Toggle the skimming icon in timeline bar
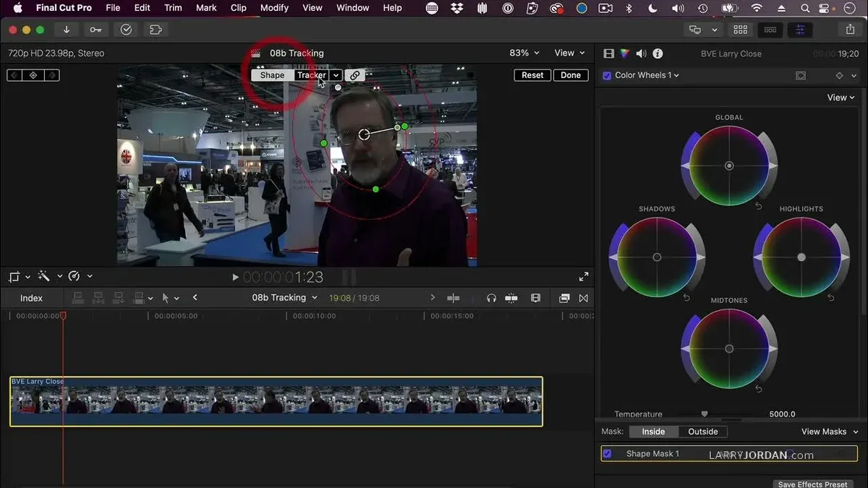This screenshot has height=488, width=868. pos(454,298)
